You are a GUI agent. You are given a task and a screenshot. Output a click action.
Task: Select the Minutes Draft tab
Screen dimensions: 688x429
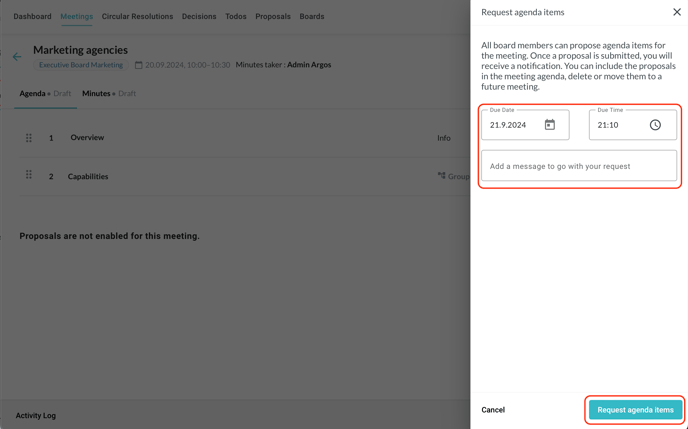(109, 93)
